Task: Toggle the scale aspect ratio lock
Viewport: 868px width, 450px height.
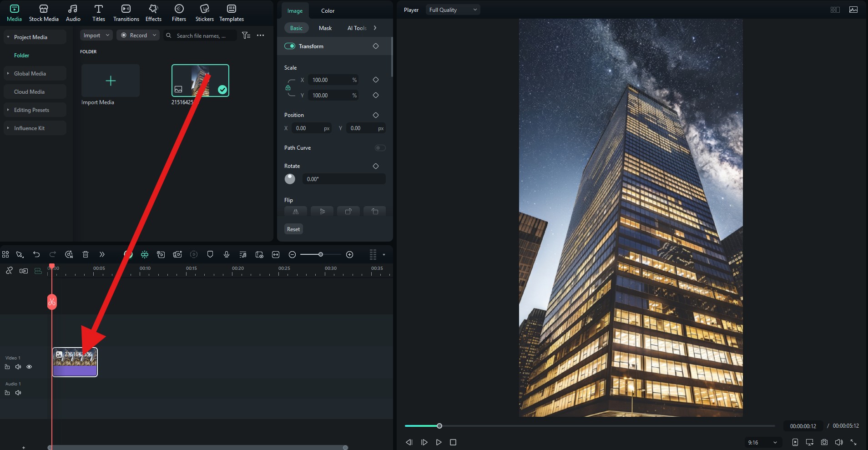Action: (x=288, y=87)
